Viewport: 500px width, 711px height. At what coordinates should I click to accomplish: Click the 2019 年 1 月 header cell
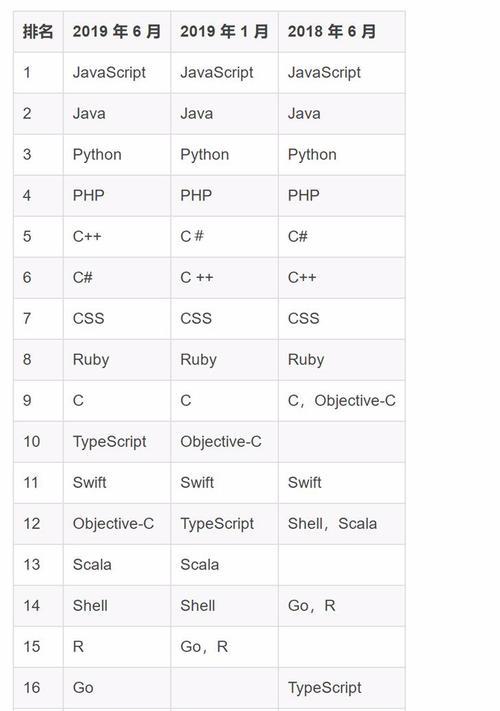click(224, 31)
